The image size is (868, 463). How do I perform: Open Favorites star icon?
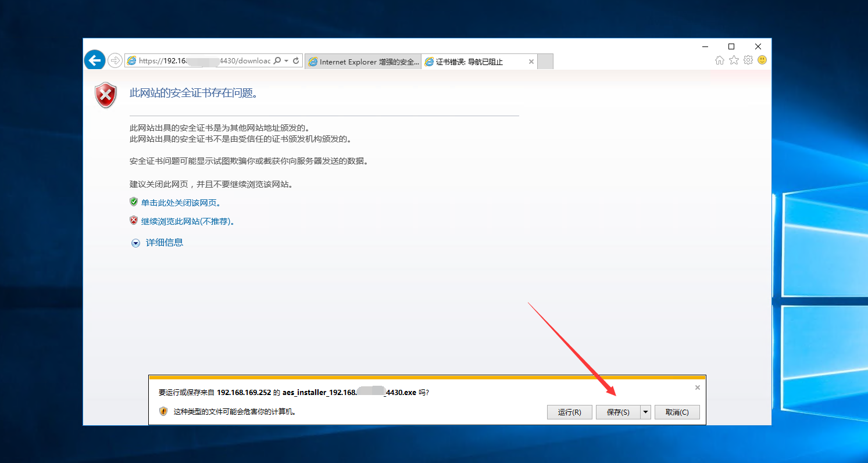click(x=734, y=60)
